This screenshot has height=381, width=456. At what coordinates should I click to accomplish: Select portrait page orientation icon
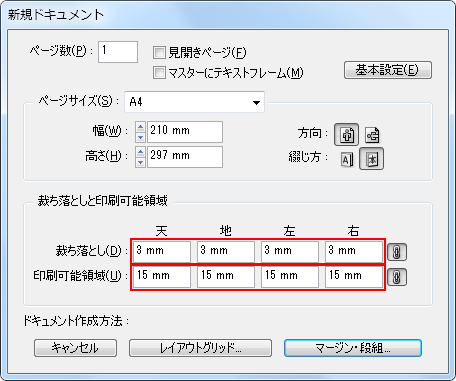(x=346, y=135)
